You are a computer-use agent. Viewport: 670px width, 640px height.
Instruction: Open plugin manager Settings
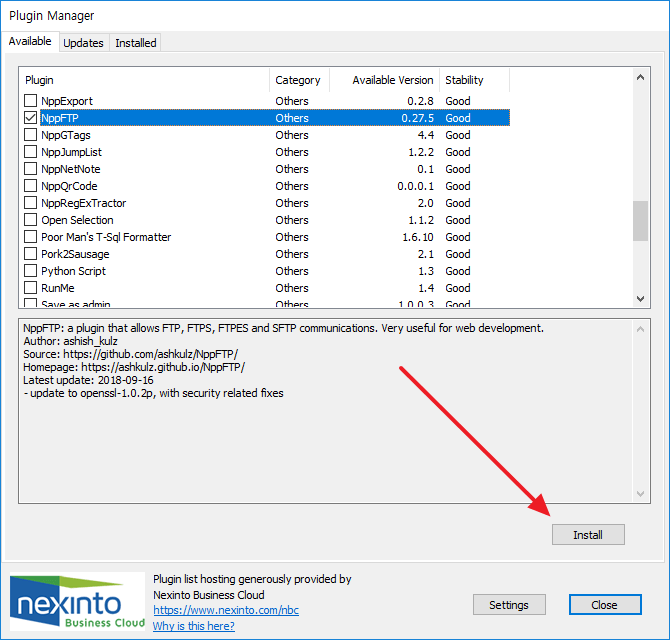(x=509, y=605)
